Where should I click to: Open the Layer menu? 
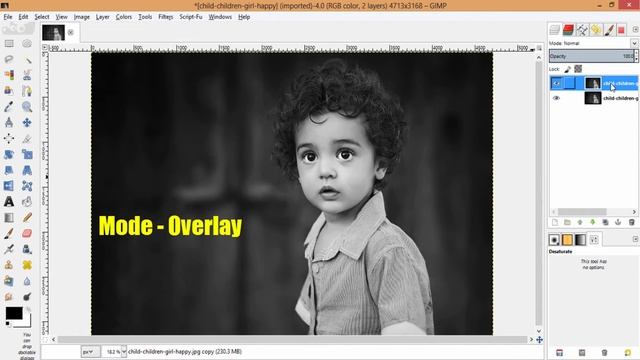pos(102,17)
